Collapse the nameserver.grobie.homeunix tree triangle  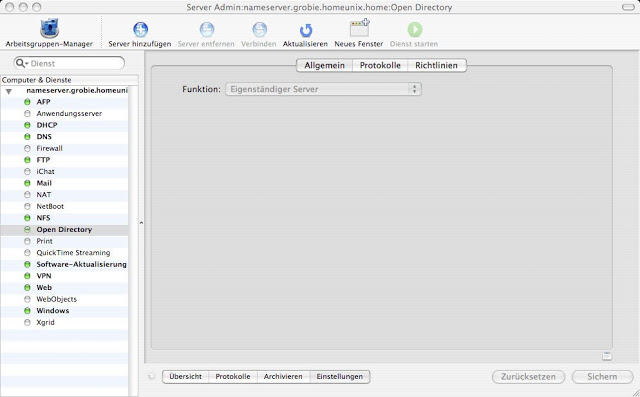point(9,91)
